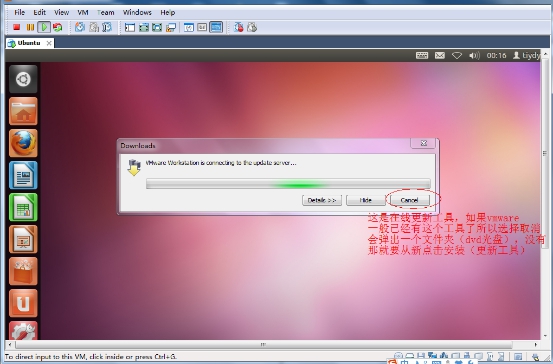Screen dimensions: 553x364
Task: Switch to Quick Switch mode icon
Action: click(144, 27)
